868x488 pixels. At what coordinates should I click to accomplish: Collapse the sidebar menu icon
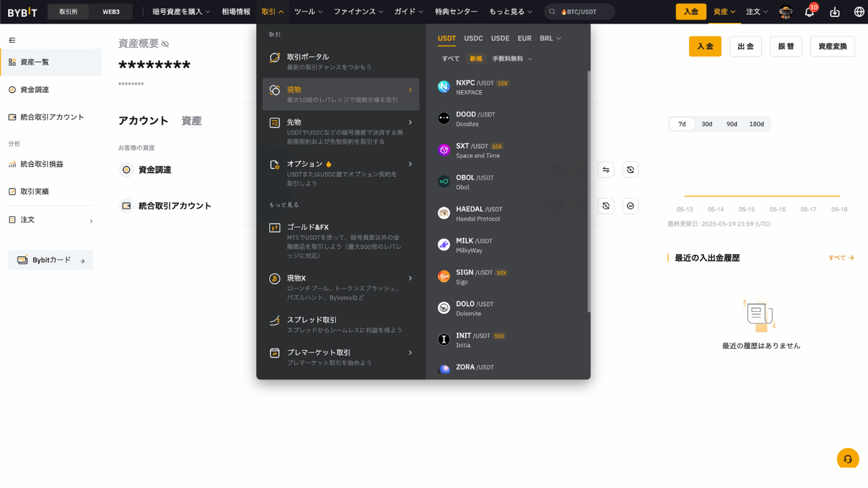pyautogui.click(x=12, y=40)
